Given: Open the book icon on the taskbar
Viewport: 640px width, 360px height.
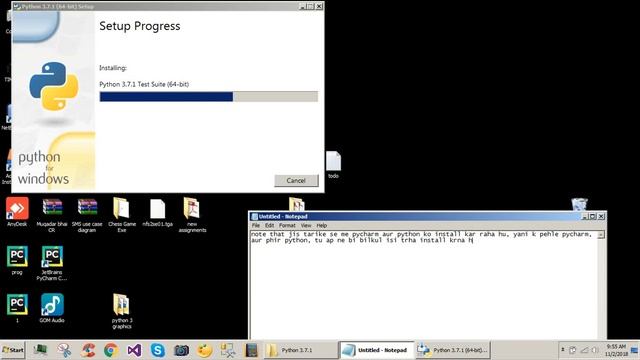Looking at the screenshot, I should coord(251,350).
